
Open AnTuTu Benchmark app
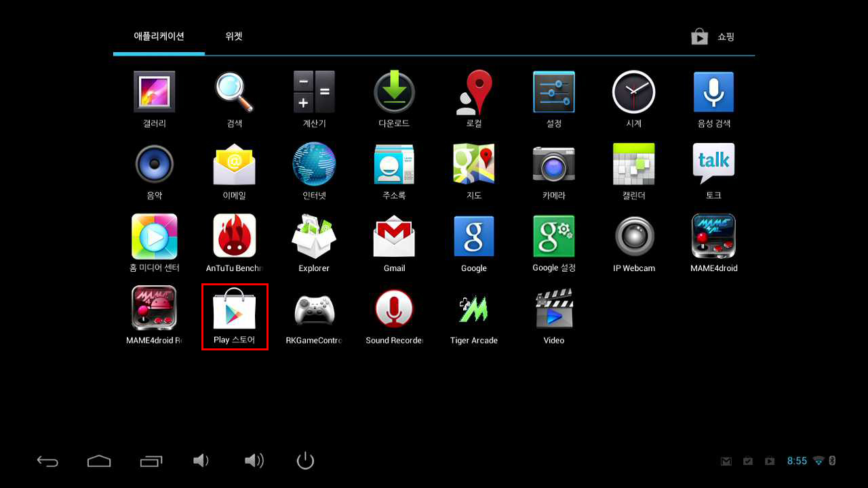(235, 243)
